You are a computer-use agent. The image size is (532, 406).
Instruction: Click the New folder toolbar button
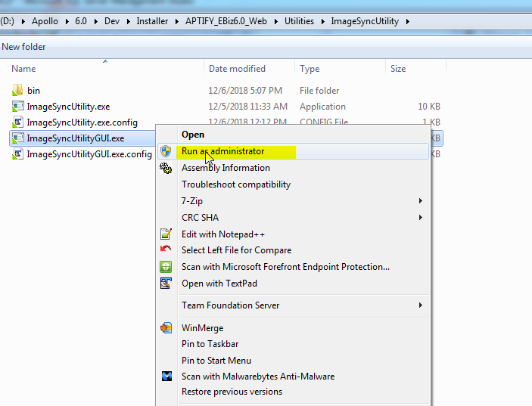[23, 47]
